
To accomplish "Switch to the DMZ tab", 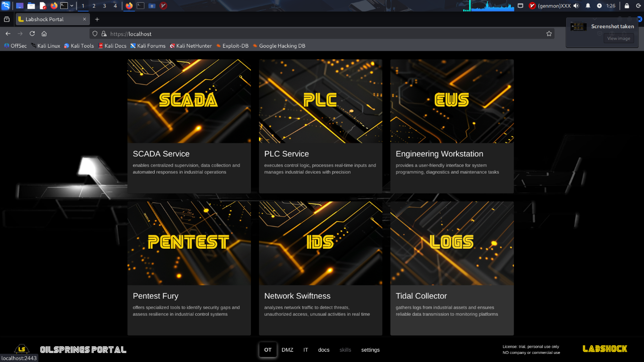I will click(287, 350).
